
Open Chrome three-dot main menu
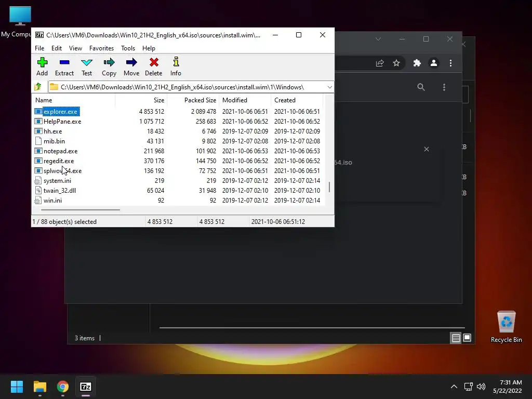[x=450, y=63]
